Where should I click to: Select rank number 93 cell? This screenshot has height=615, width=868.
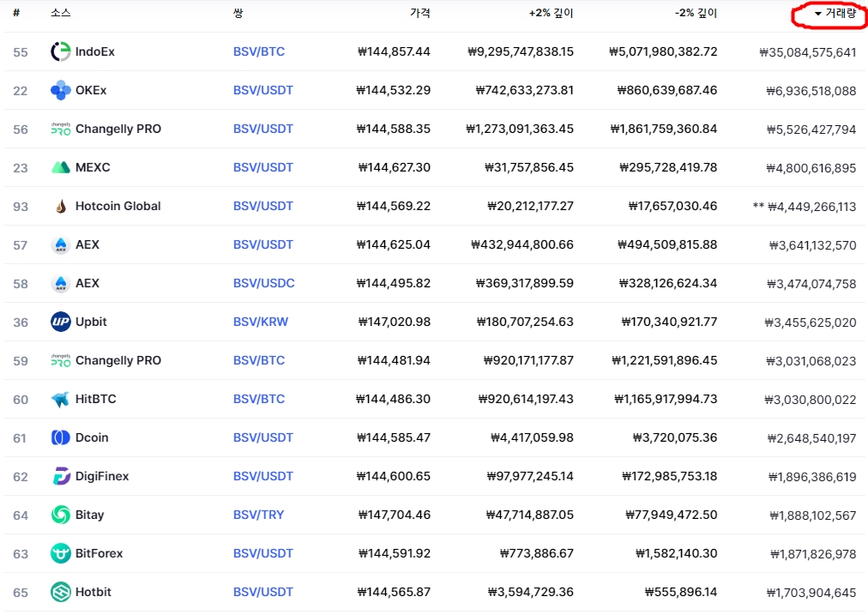[x=21, y=207]
